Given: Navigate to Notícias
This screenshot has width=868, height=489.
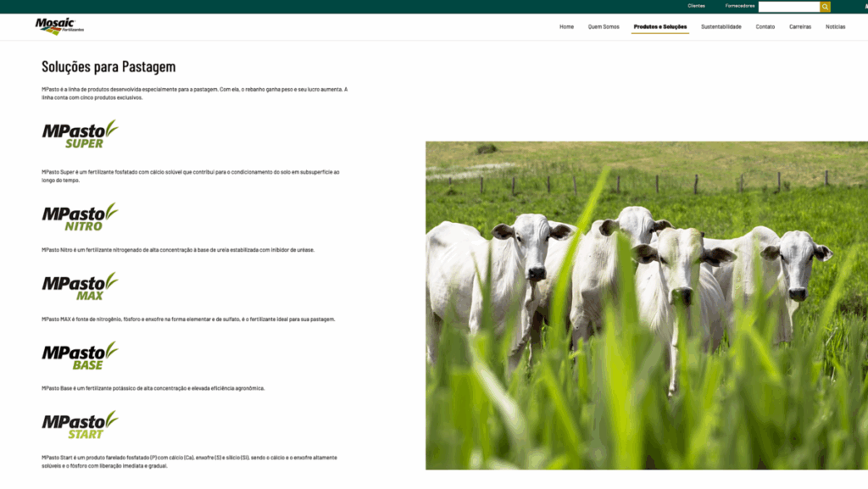Looking at the screenshot, I should (x=835, y=27).
